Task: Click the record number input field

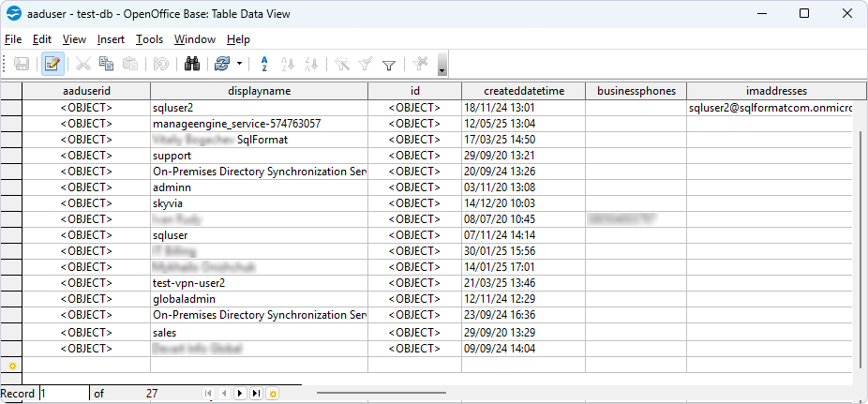Action: (64, 394)
